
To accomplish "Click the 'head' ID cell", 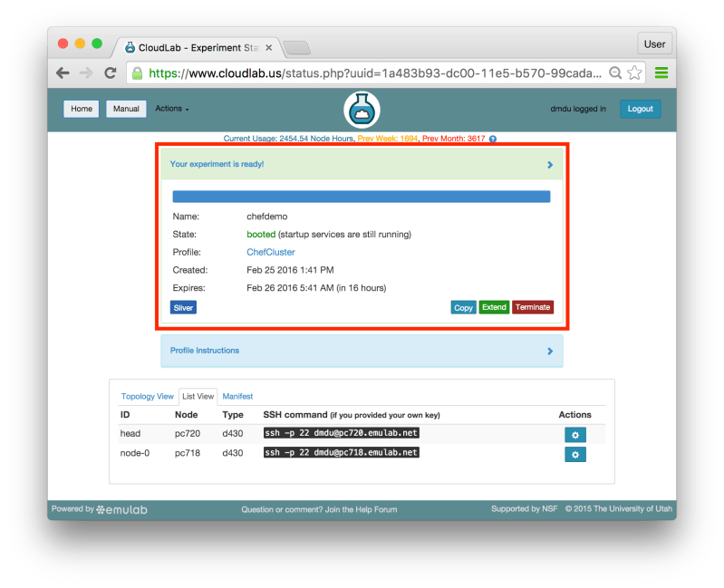I will [130, 433].
